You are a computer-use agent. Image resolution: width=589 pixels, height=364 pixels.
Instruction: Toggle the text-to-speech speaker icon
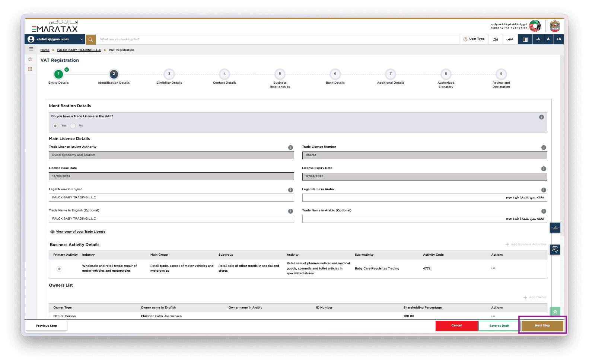[495, 39]
